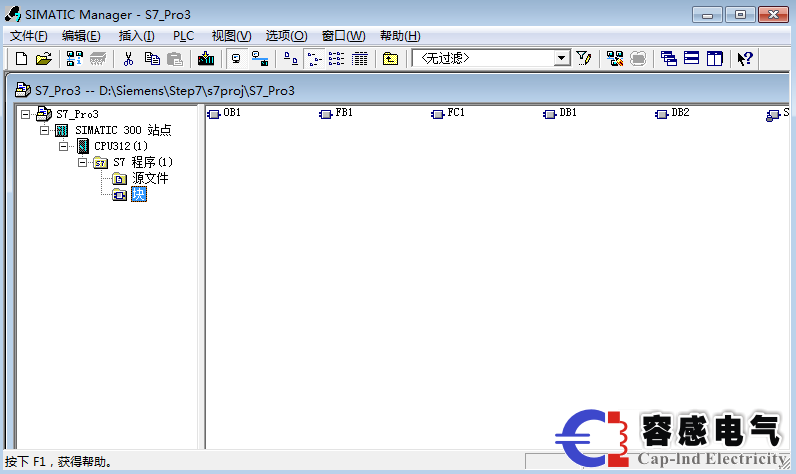
Task: Select SIMATIC 300 站点 in tree
Action: pos(123,130)
